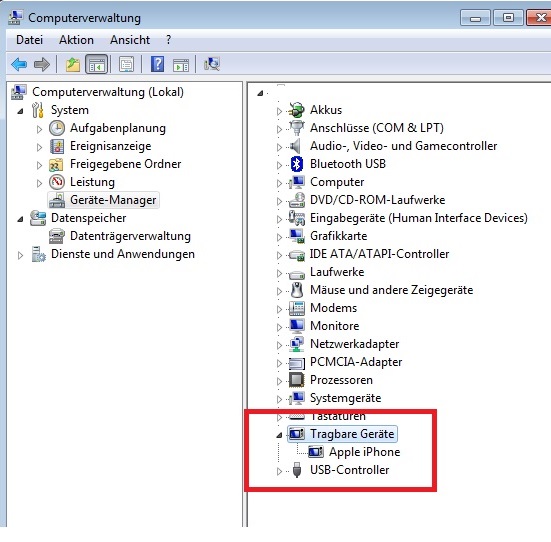Select Eingabegeräte (Human Interface Devices)

[419, 218]
